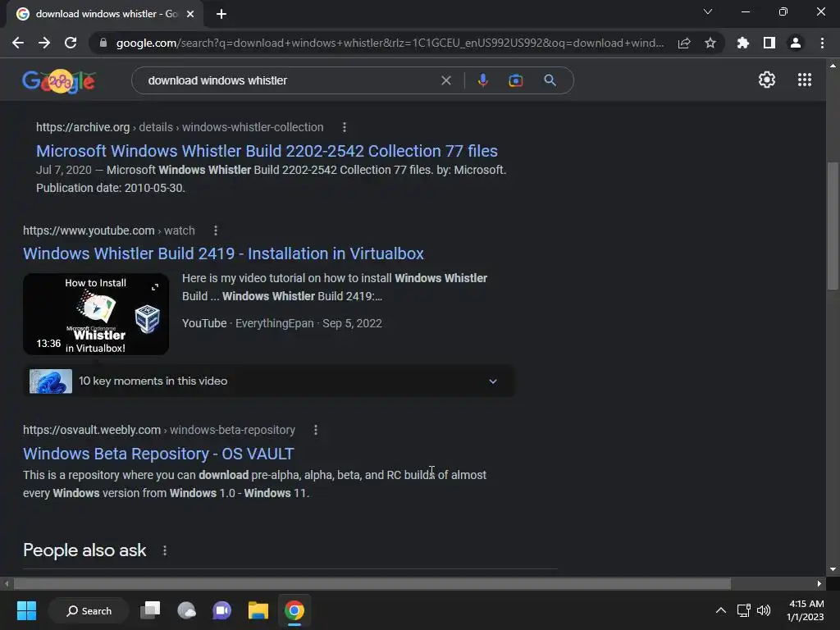
Task: Open Microsoft Windows Whistler Build 2202-2542 Collection link
Action: (x=267, y=151)
